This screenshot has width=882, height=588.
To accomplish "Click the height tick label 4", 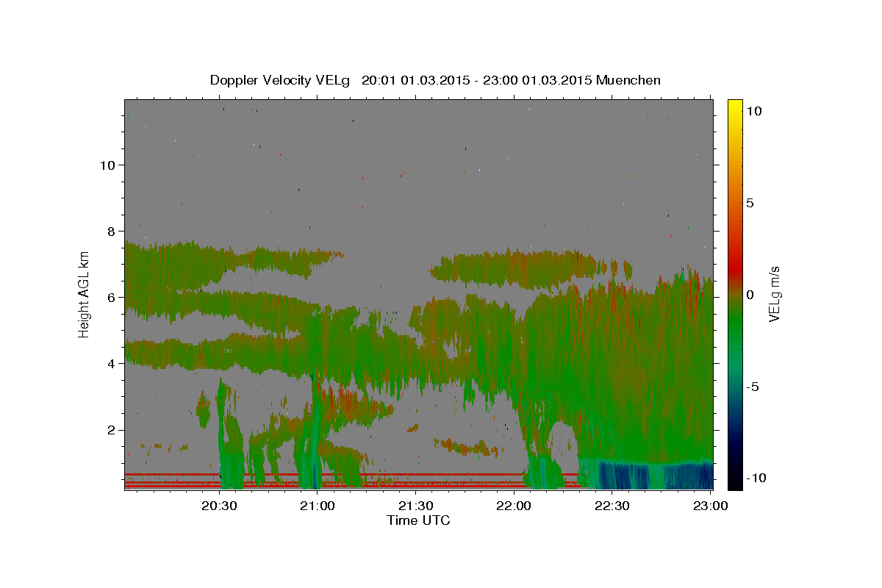I will 112,363.
